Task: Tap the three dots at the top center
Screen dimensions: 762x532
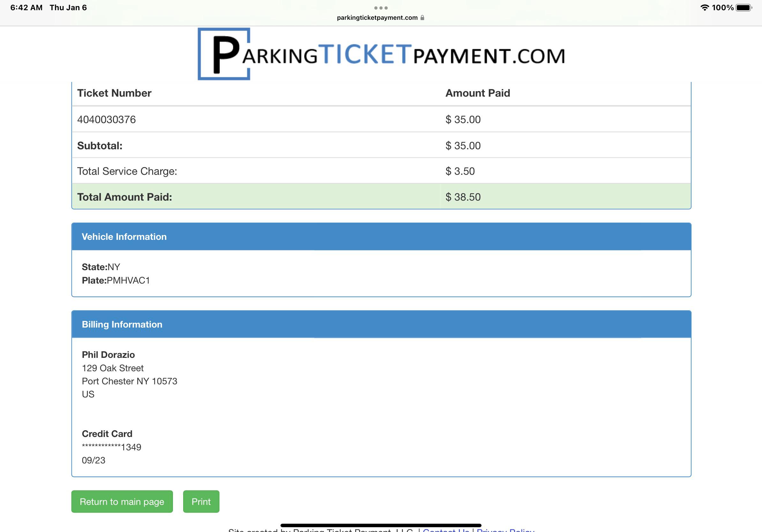Action: (381, 8)
